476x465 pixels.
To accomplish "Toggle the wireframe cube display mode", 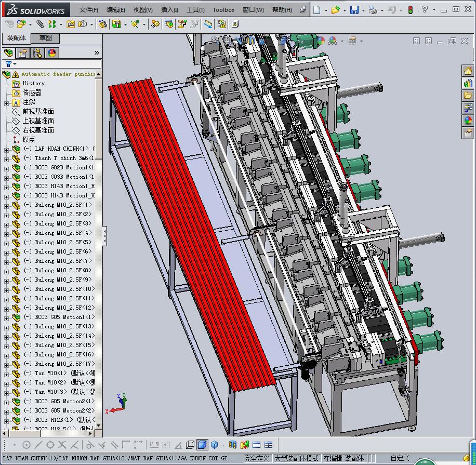I will pos(190,445).
